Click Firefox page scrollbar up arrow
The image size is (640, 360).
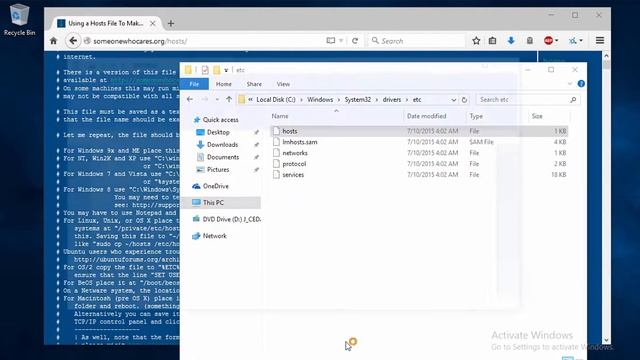(x=606, y=56)
